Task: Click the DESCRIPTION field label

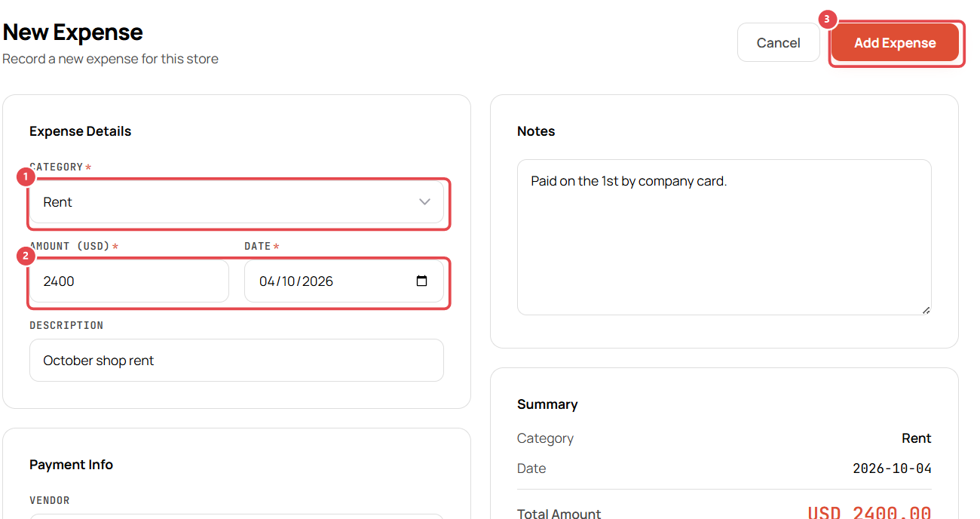Action: [66, 325]
